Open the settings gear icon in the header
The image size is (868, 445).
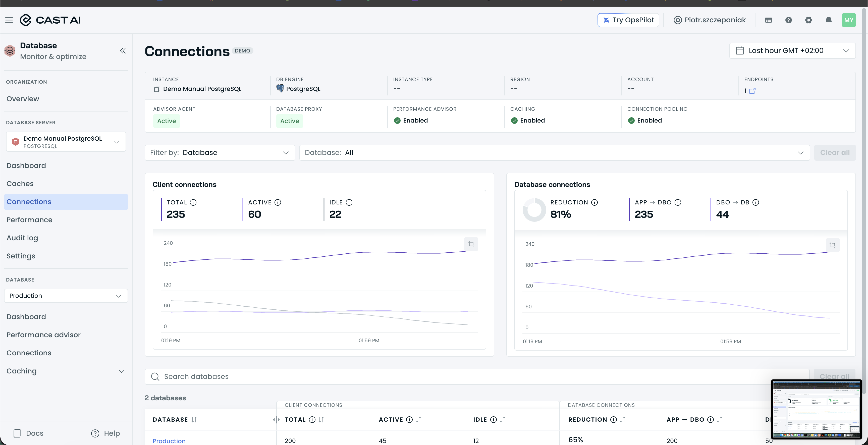click(809, 20)
